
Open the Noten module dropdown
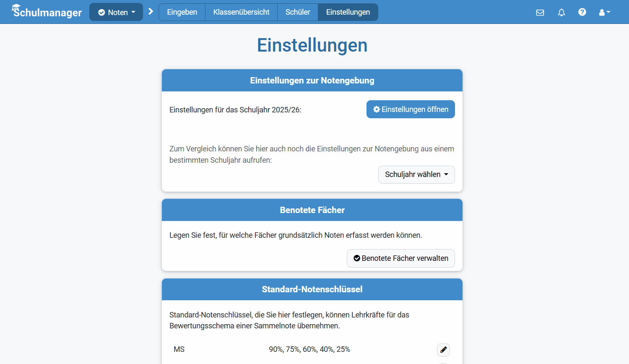[116, 12]
